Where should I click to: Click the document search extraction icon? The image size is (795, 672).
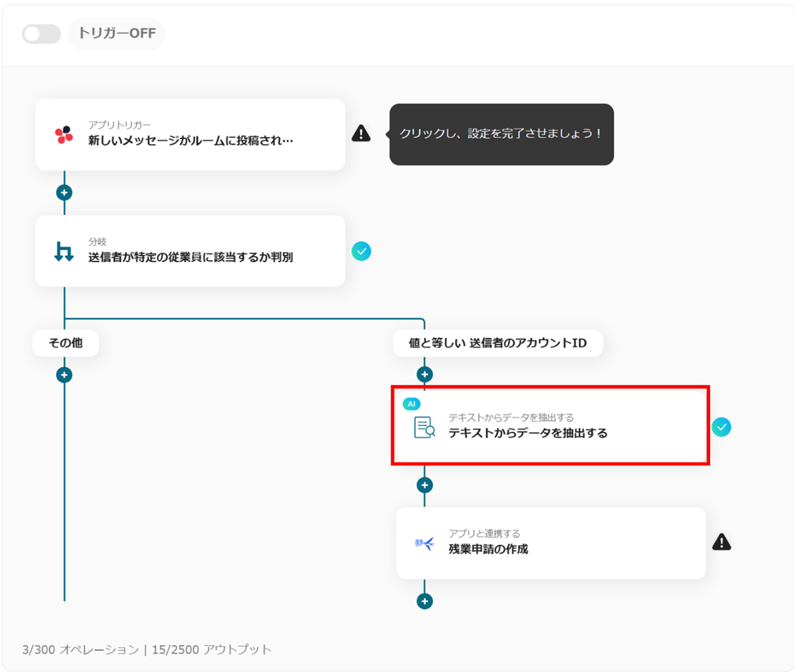pos(424,427)
